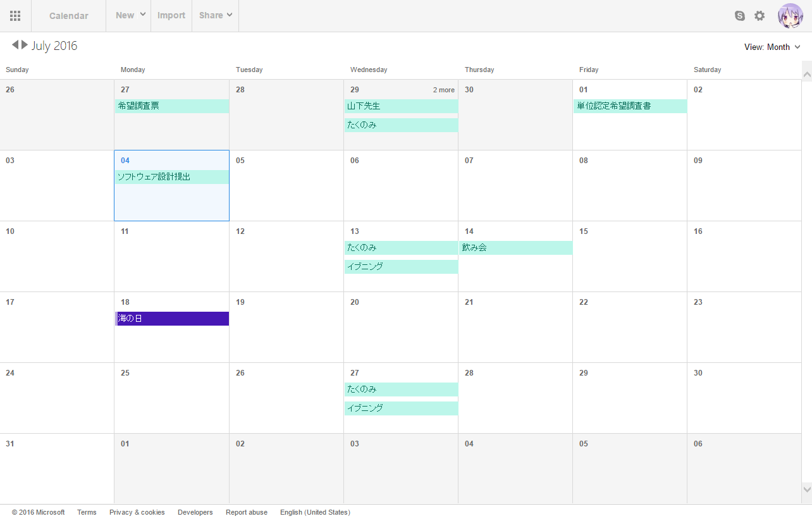The width and height of the screenshot is (812, 521).
Task: Open the purple 海の日 holiday event
Action: (x=172, y=319)
